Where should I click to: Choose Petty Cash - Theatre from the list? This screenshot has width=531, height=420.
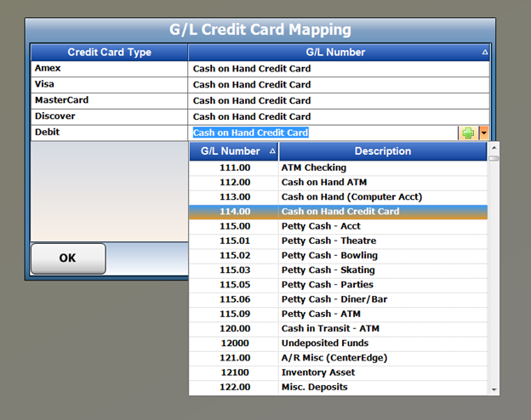(x=339, y=241)
